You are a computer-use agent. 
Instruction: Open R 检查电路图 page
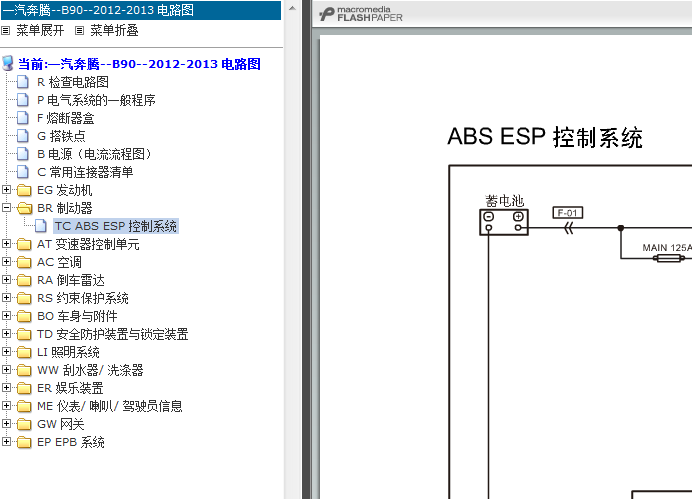click(73, 82)
